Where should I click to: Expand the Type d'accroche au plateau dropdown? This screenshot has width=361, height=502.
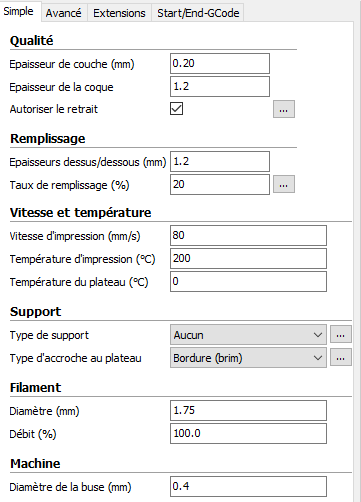[x=248, y=358]
